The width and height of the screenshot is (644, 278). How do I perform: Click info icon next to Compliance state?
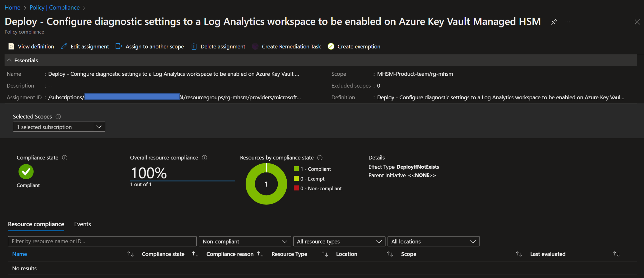[65, 158]
